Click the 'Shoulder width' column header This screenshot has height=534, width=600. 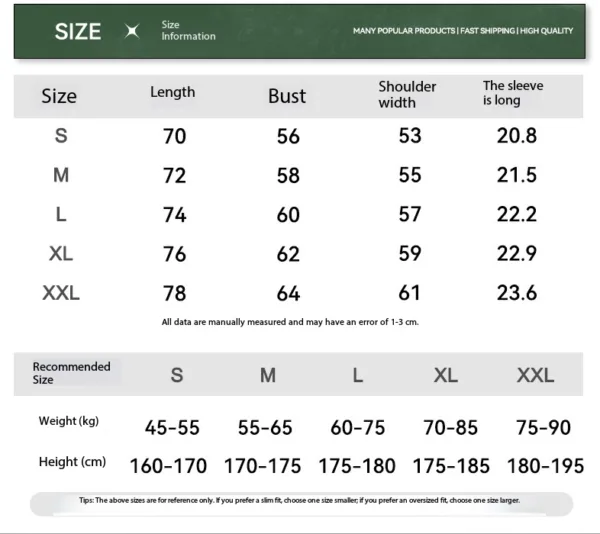407,94
